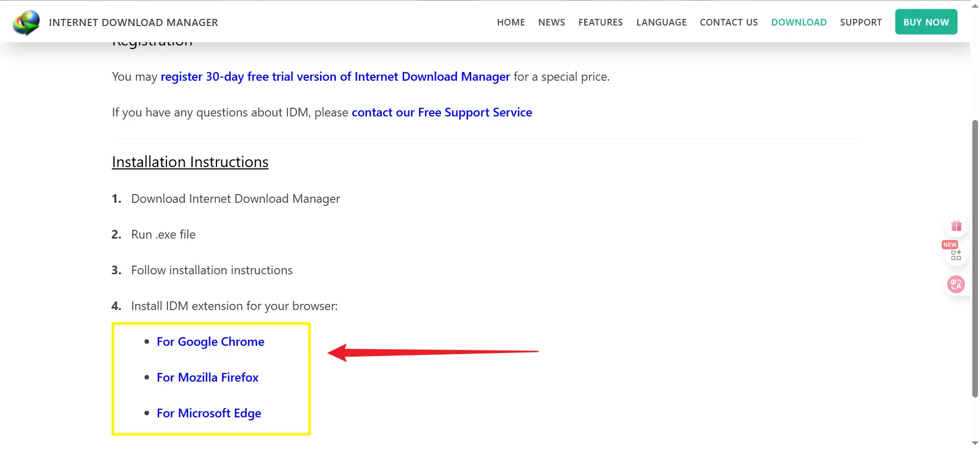Click the vertical page scrollbar thumb
Image resolution: width=980 pixels, height=449 pixels.
tap(975, 258)
